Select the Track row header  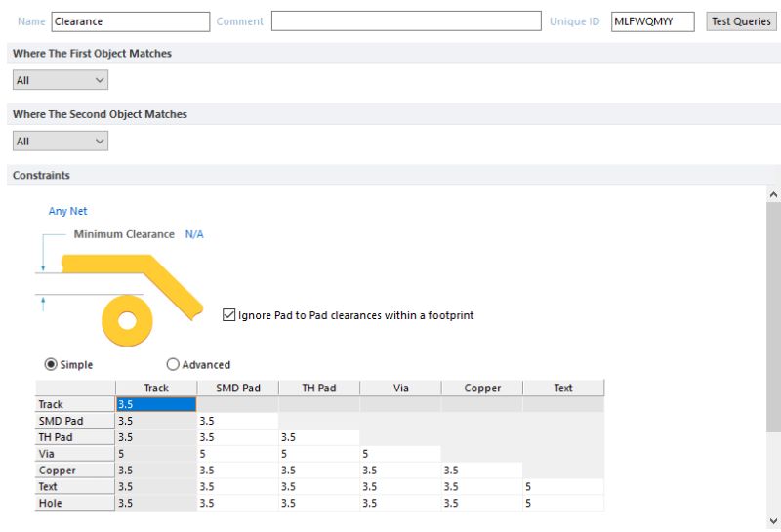pyautogui.click(x=75, y=404)
